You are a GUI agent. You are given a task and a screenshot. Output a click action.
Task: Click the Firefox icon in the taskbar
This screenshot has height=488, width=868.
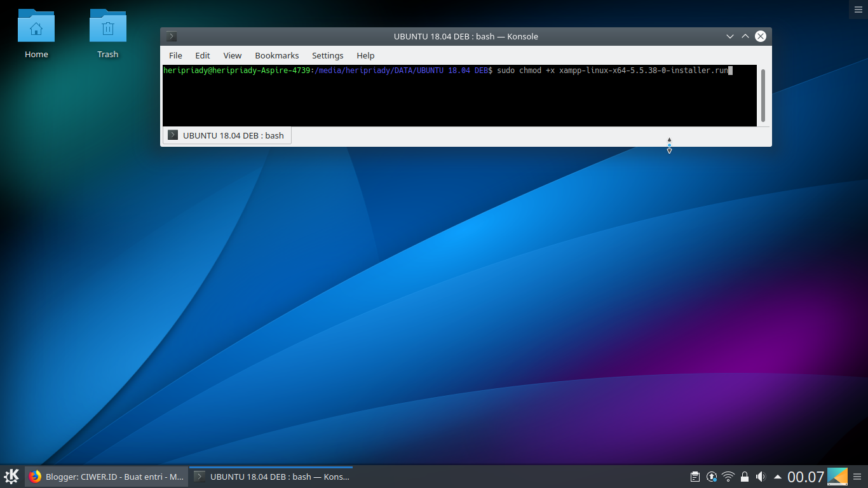(x=36, y=477)
